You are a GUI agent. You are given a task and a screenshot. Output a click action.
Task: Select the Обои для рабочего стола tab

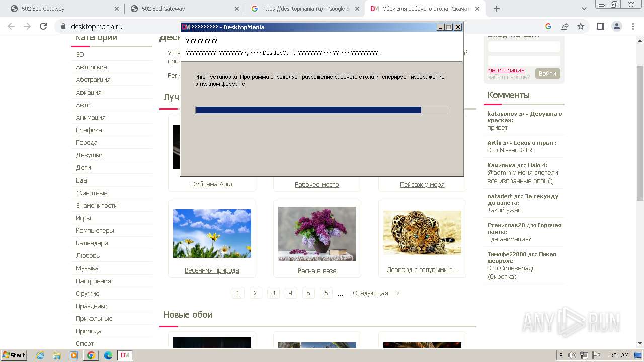[426, 9]
